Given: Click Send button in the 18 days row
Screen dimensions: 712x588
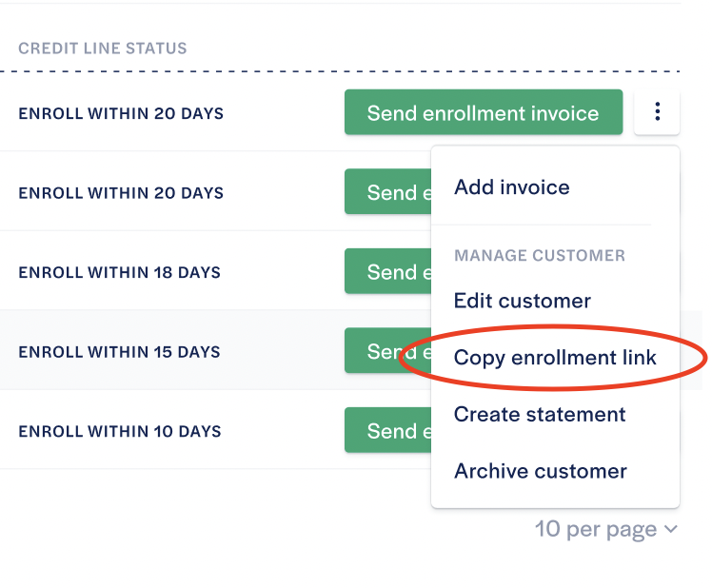Looking at the screenshot, I should pyautogui.click(x=387, y=272).
